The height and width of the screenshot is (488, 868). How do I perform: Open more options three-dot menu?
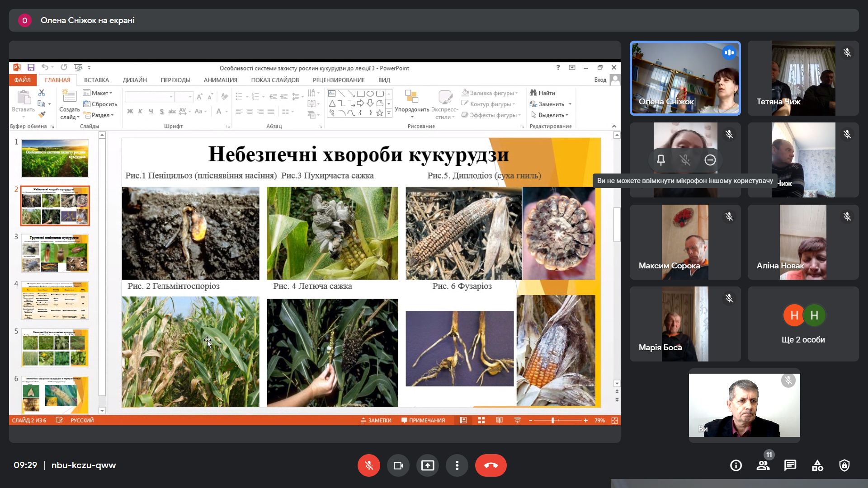[457, 465]
